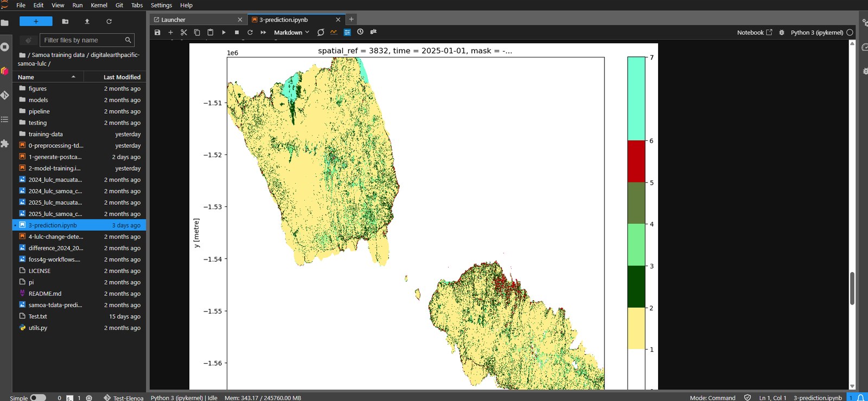The height and width of the screenshot is (401, 868).
Task: Upload files using the upload arrow icon
Action: 87,21
